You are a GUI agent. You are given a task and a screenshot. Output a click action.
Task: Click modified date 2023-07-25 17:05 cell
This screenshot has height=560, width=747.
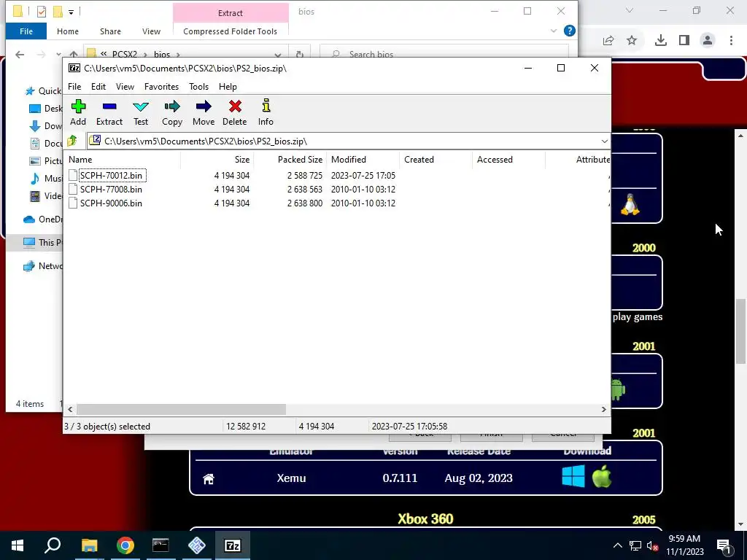coord(363,175)
